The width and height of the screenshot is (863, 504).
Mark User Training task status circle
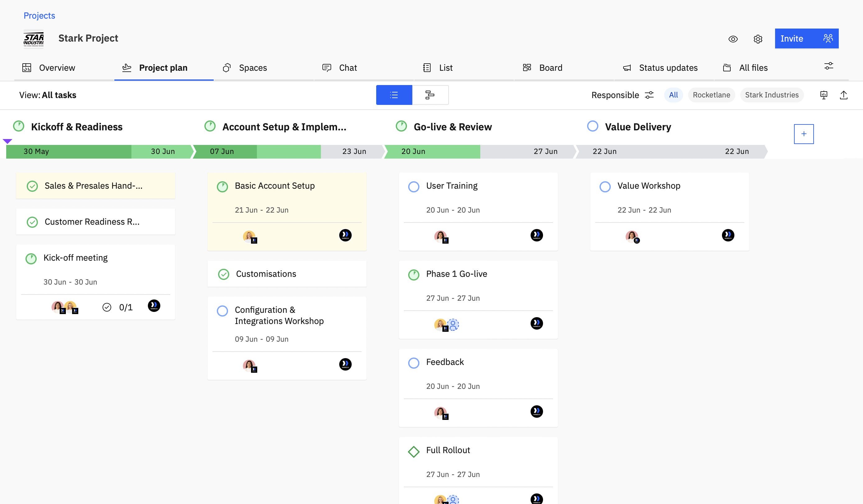[414, 187]
